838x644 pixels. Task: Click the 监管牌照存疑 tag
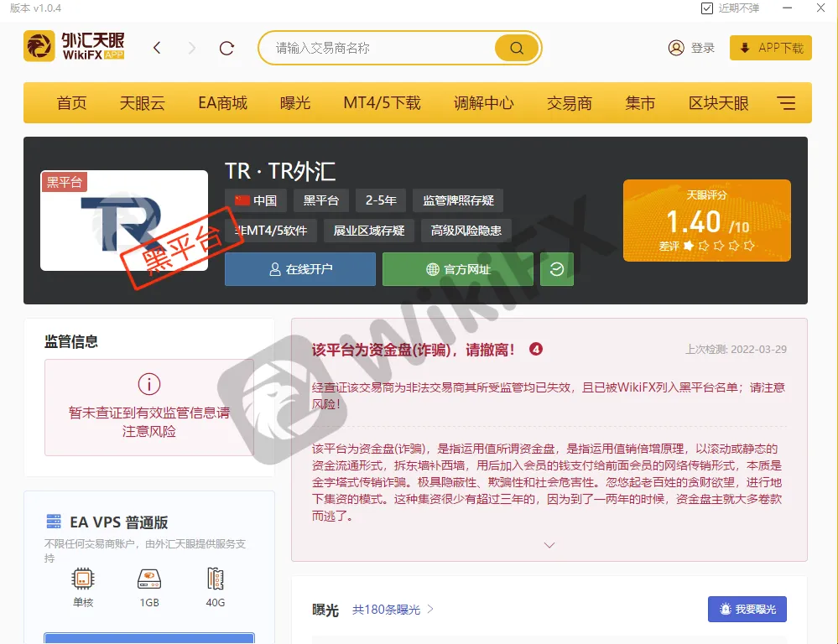click(x=458, y=200)
